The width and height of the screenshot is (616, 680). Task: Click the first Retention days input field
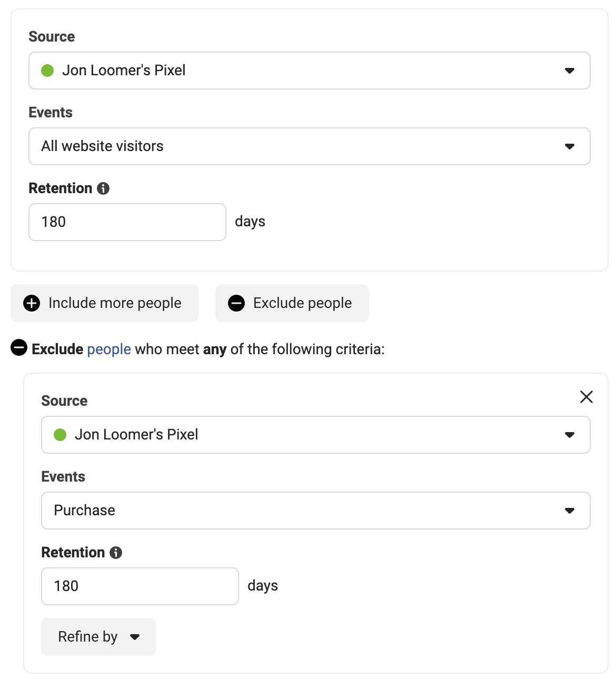coord(127,222)
